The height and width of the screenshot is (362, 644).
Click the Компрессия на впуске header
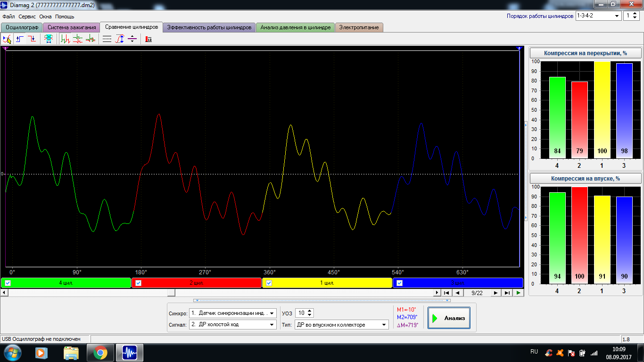click(585, 179)
